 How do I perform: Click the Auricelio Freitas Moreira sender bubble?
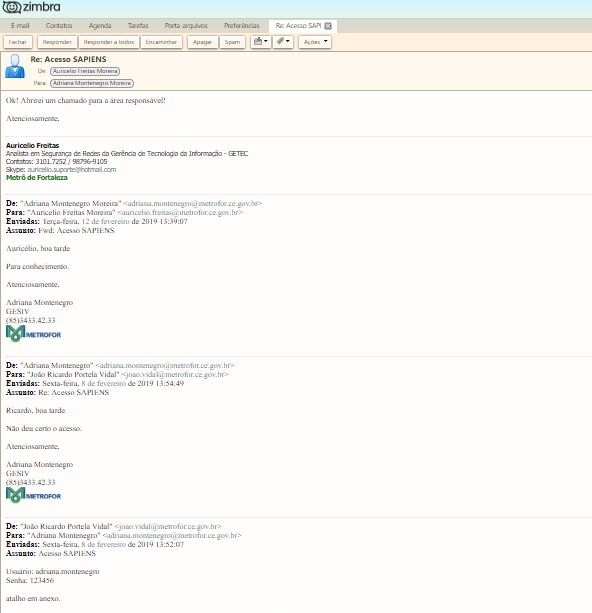click(85, 71)
